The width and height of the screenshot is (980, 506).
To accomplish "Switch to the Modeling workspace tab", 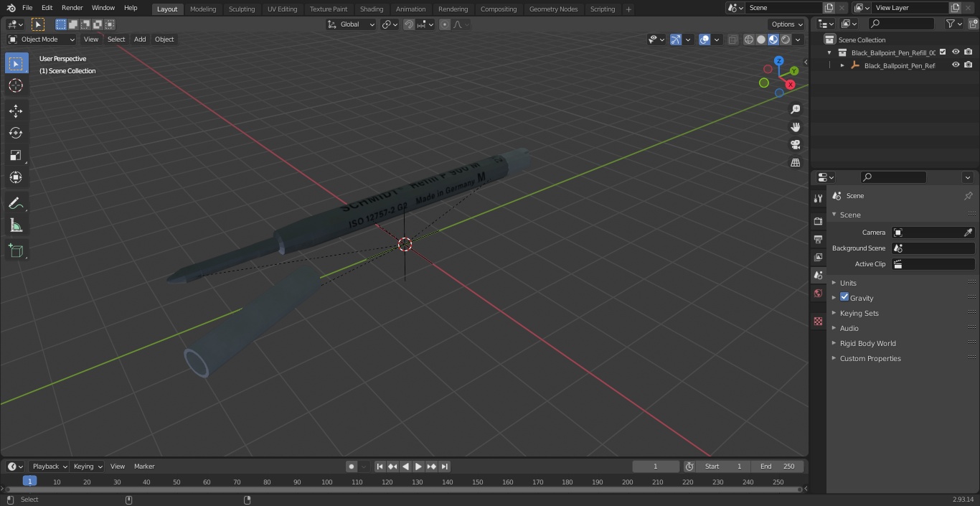I will click(x=203, y=9).
